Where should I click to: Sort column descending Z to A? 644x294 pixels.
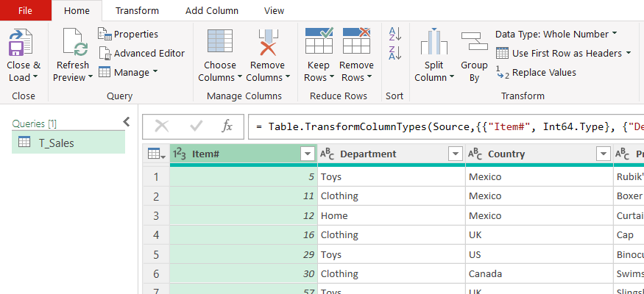coord(394,53)
